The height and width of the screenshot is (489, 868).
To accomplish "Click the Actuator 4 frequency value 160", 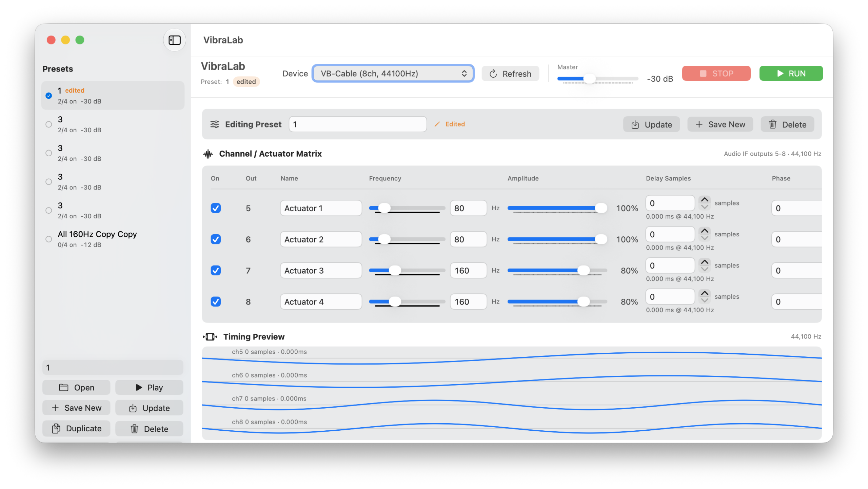I will [x=468, y=301].
